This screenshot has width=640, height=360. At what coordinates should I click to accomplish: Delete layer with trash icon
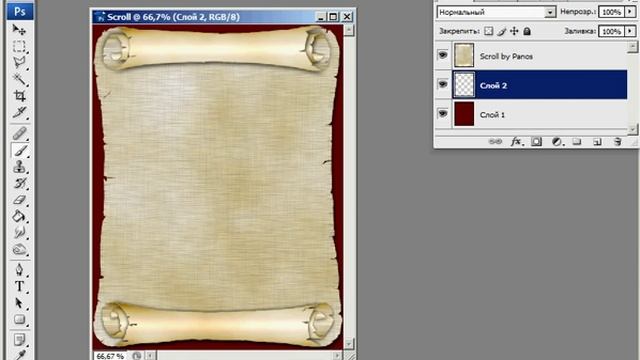tap(618, 142)
